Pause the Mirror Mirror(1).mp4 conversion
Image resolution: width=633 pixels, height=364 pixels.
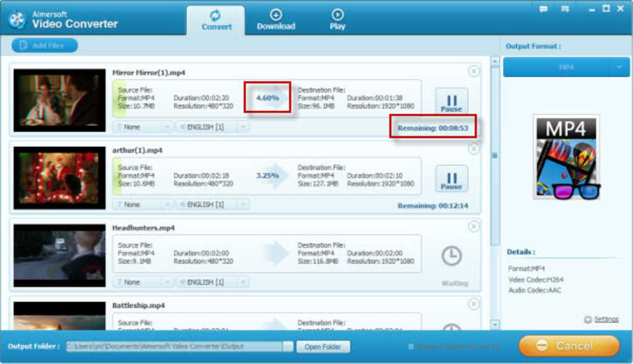451,101
